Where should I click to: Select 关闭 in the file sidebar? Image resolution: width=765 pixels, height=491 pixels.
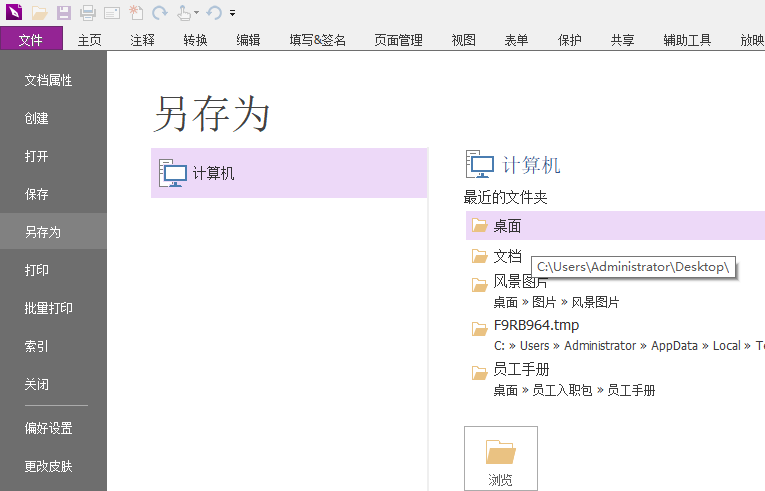tap(53, 384)
